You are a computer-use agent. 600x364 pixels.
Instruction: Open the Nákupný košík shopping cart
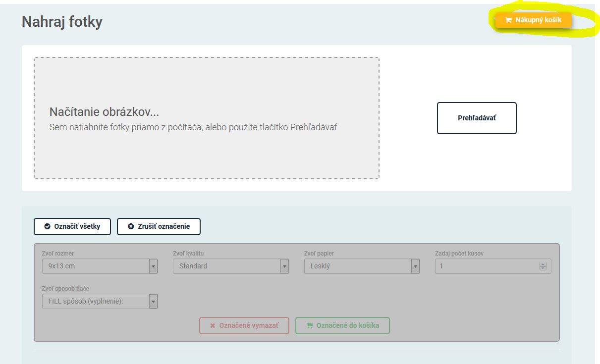click(x=534, y=20)
